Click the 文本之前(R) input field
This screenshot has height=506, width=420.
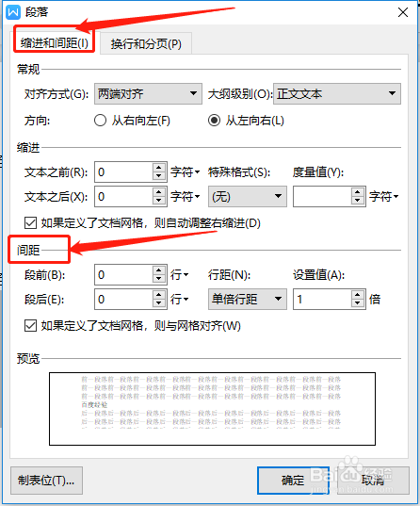pyautogui.click(x=123, y=172)
